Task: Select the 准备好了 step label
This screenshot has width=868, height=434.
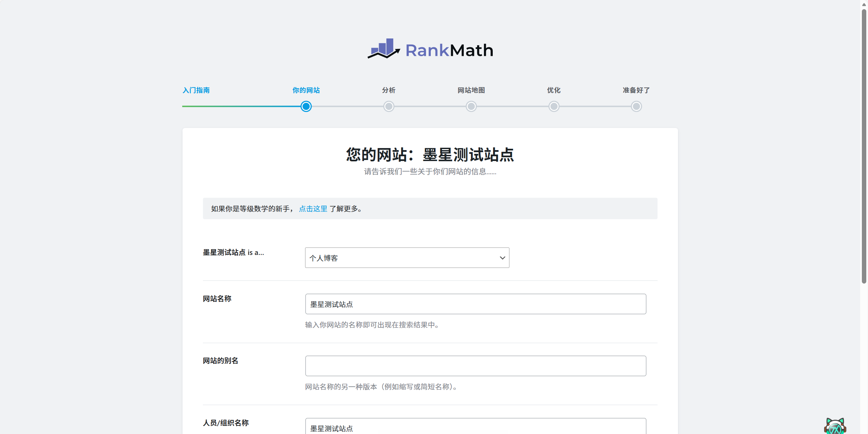Action: tap(635, 90)
